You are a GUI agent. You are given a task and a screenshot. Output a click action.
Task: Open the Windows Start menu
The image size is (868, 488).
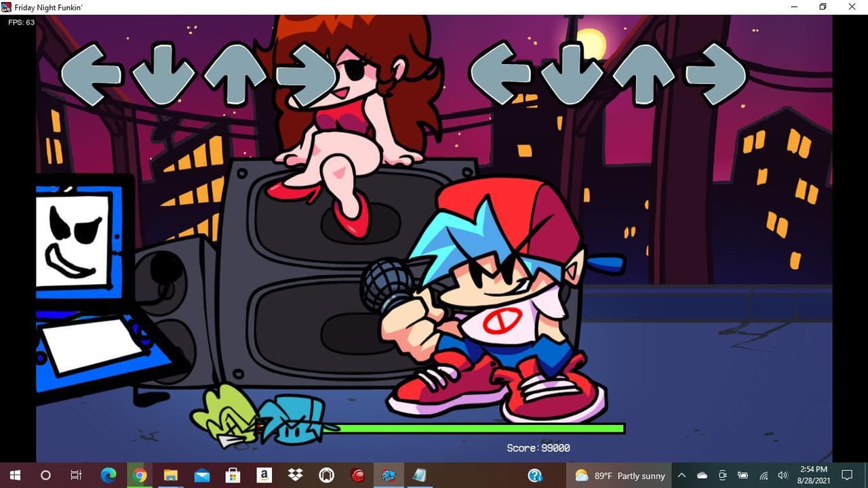15,475
